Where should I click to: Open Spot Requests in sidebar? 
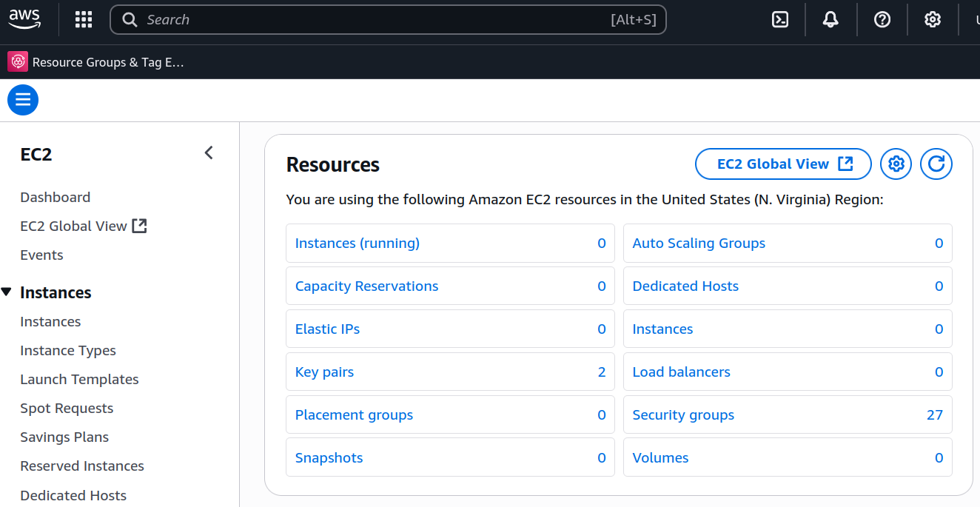(x=67, y=408)
